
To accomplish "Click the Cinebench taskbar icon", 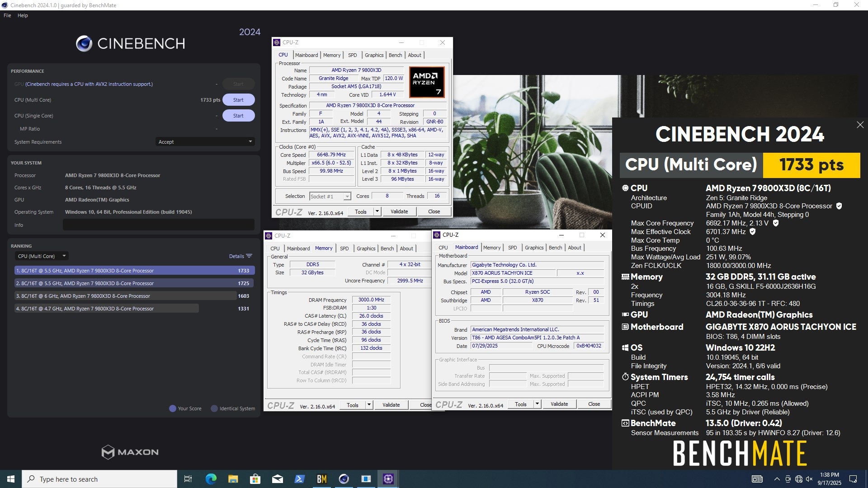I will pos(344,479).
